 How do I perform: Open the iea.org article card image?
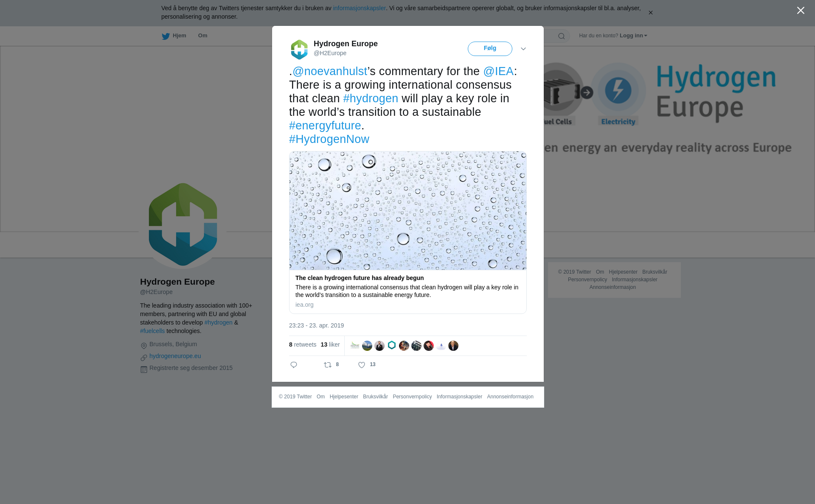(x=408, y=210)
